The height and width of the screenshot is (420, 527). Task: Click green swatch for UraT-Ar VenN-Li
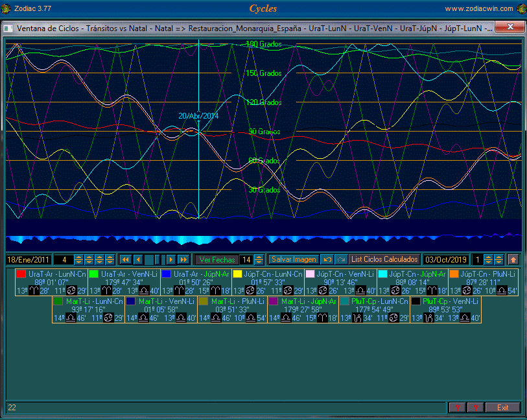pos(94,274)
